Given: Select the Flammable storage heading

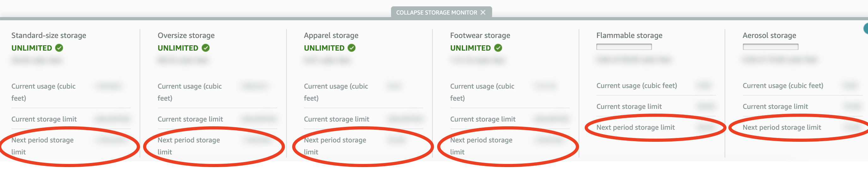Looking at the screenshot, I should pyautogui.click(x=629, y=35).
